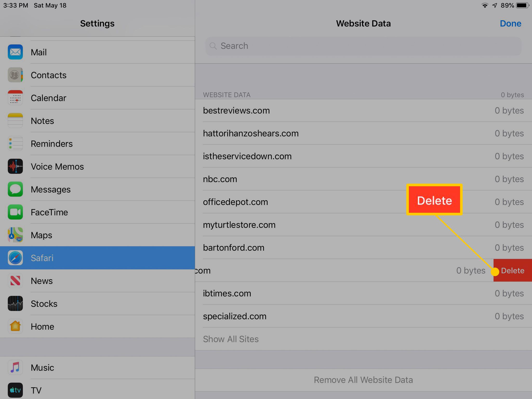This screenshot has width=532, height=399.
Task: Open the Mail app icon in Settings
Action: [15, 52]
